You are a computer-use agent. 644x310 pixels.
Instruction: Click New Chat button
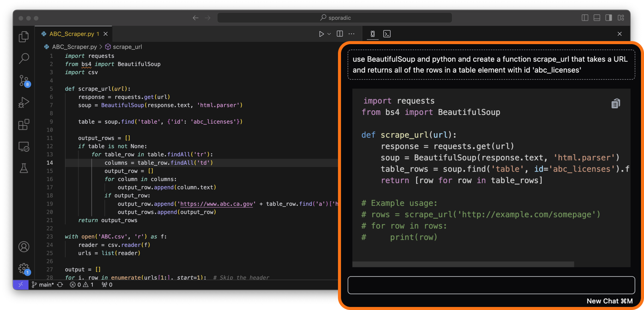pyautogui.click(x=609, y=301)
